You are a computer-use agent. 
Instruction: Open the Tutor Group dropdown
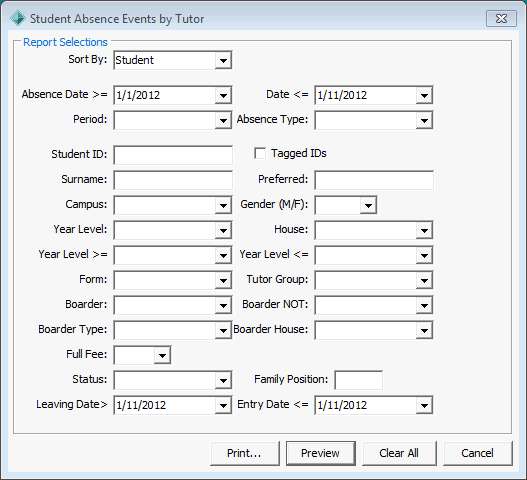[424, 280]
